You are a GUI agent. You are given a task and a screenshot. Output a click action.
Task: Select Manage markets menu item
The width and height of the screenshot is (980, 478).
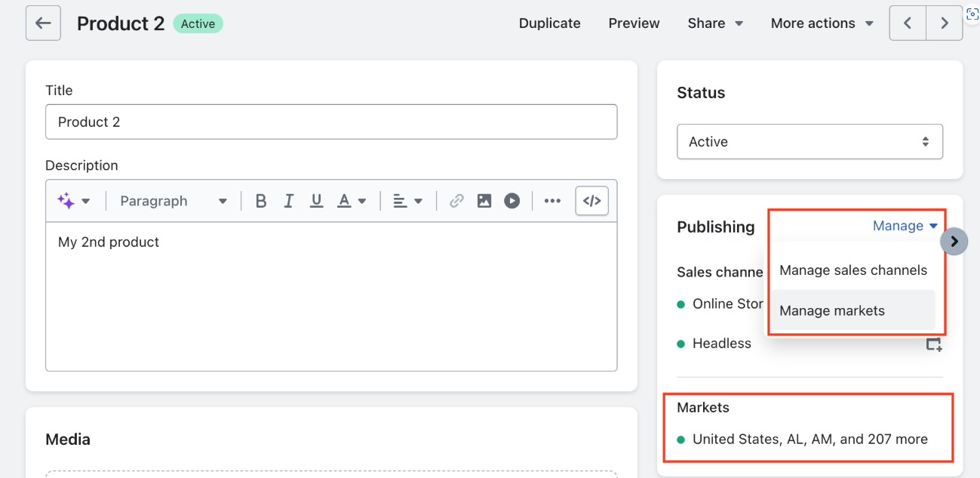click(x=832, y=310)
